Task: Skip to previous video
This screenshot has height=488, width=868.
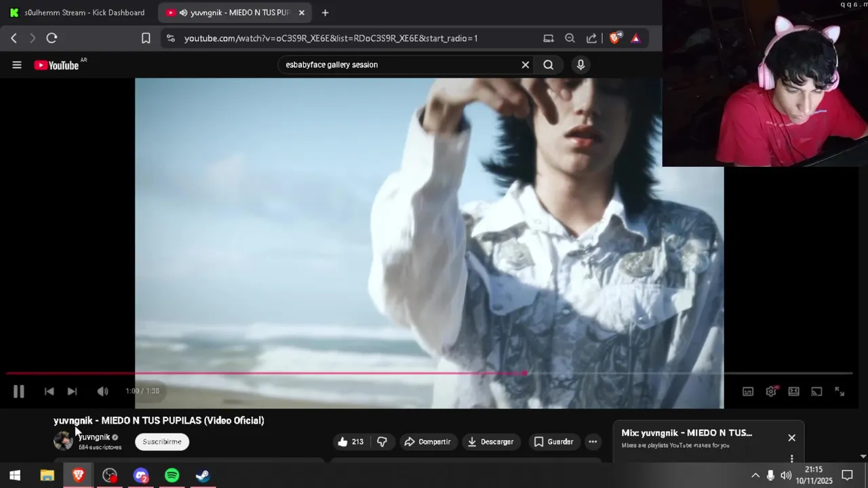Action: [49, 391]
